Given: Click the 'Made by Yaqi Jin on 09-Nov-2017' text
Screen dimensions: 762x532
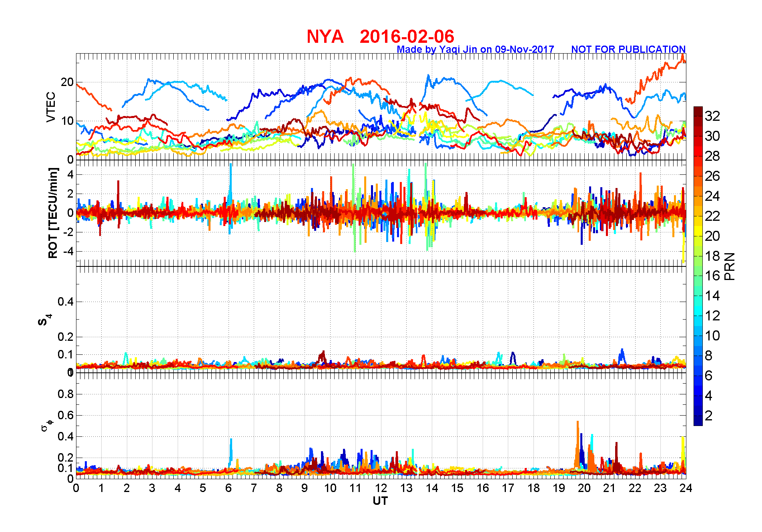Looking at the screenshot, I should pos(475,49).
